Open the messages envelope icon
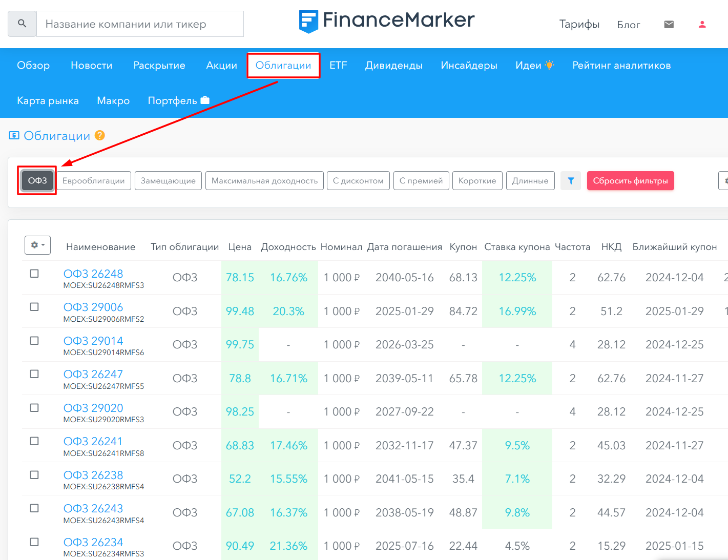Screen dimensions: 728x560 669,24
